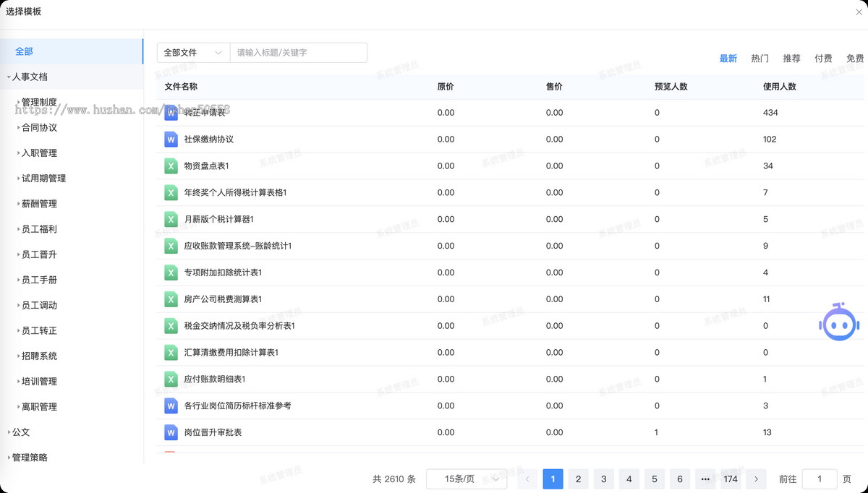Switch to the 免费 filter tab

point(855,59)
